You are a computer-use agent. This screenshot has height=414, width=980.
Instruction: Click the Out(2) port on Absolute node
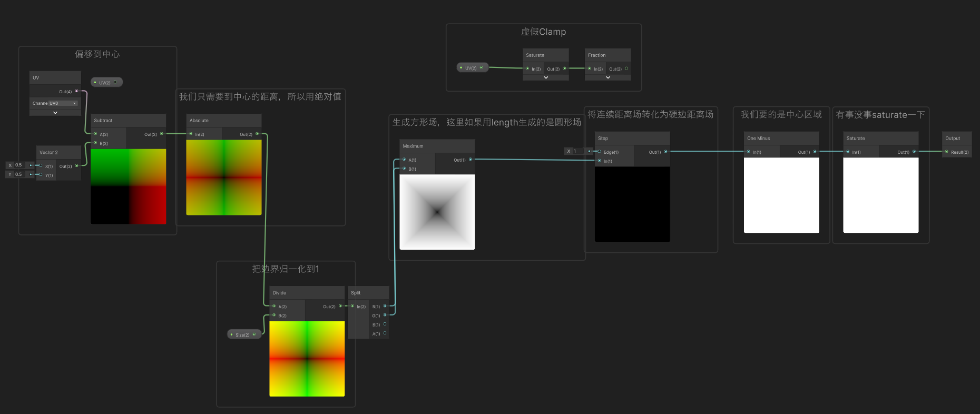click(x=257, y=134)
